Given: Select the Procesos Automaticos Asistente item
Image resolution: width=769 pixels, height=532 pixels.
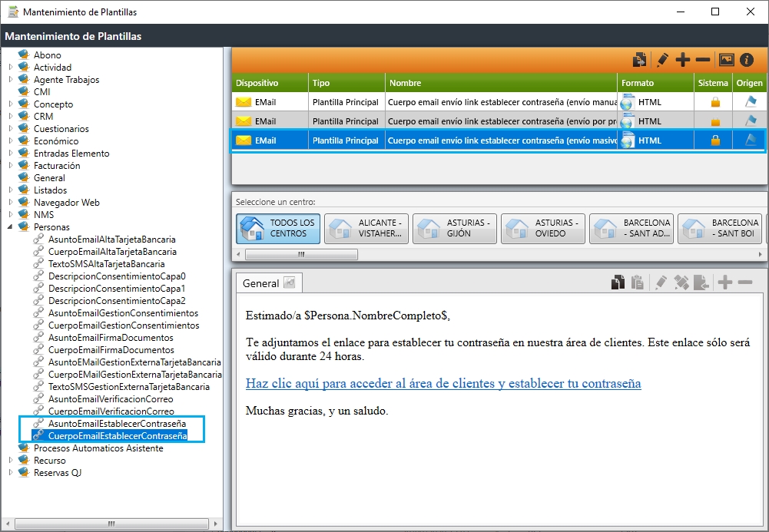Looking at the screenshot, I should [98, 448].
